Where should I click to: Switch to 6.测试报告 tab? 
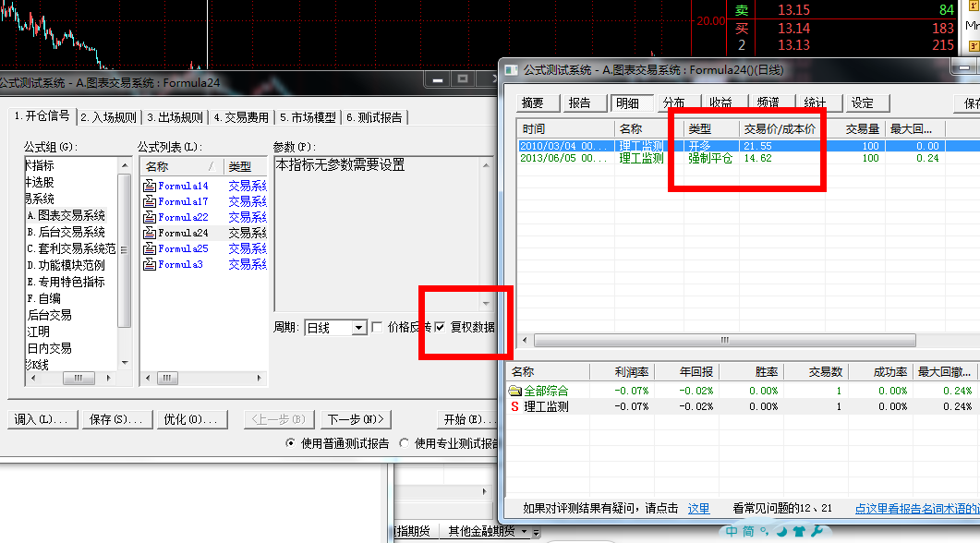(x=374, y=117)
